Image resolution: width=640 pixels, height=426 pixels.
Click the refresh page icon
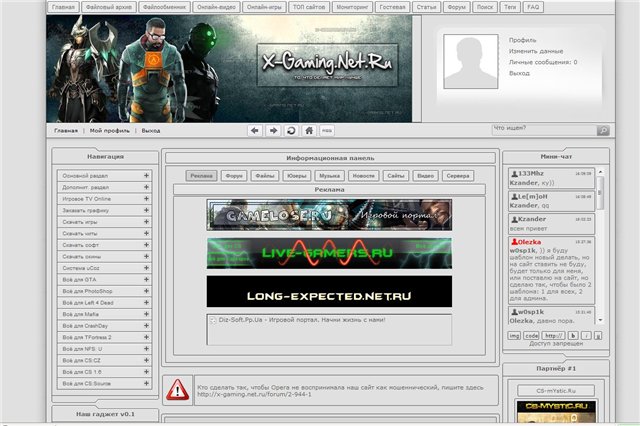pos(291,131)
